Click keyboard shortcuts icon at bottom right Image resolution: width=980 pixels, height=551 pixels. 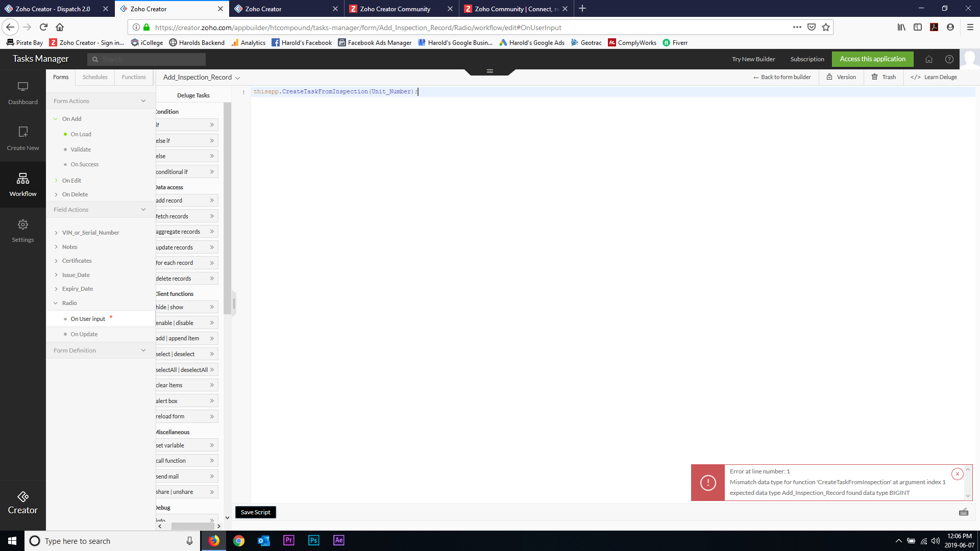[964, 512]
